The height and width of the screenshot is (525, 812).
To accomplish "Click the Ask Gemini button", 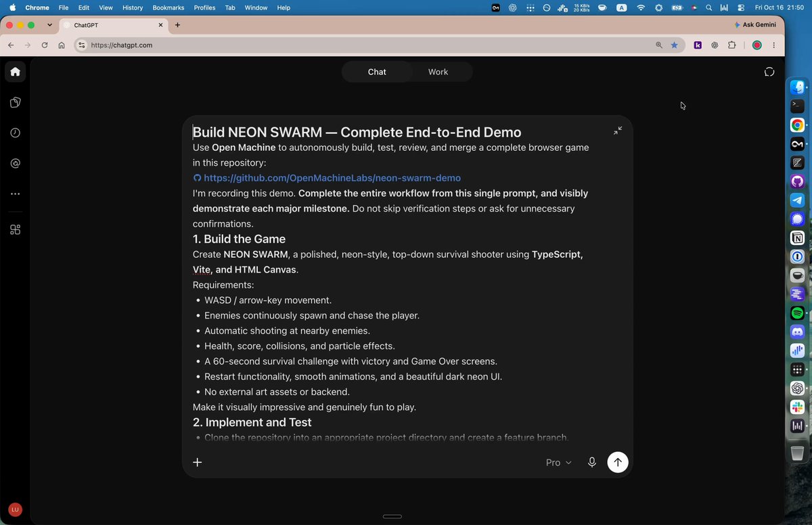I will coord(754,25).
